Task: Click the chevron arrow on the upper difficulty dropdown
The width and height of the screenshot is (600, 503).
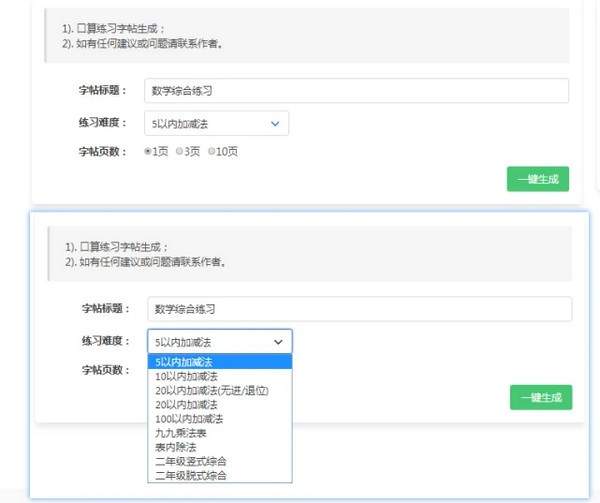Action: pyautogui.click(x=275, y=124)
